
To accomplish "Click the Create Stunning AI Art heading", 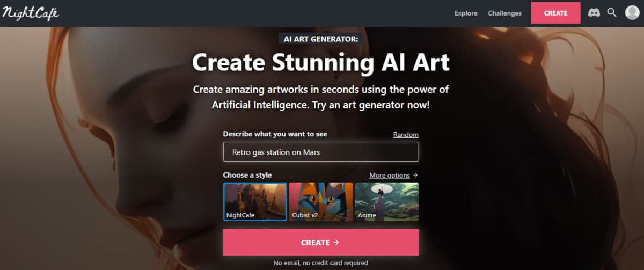I will click(321, 63).
